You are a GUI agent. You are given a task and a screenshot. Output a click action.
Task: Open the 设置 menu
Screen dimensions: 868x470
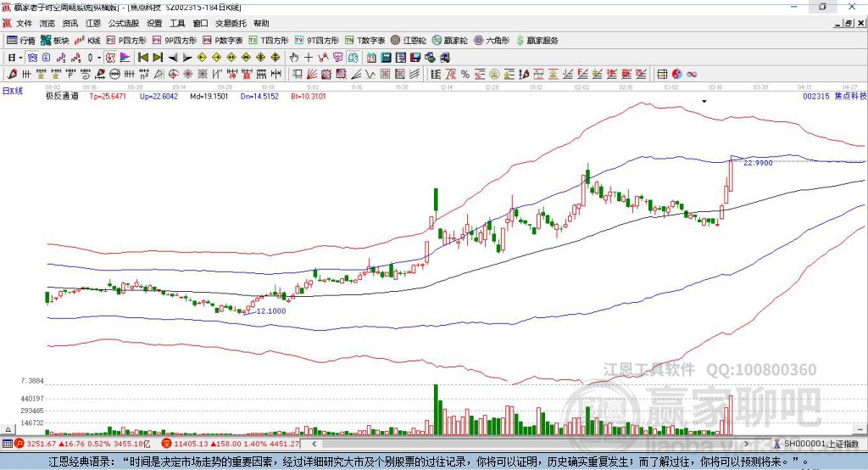[154, 23]
